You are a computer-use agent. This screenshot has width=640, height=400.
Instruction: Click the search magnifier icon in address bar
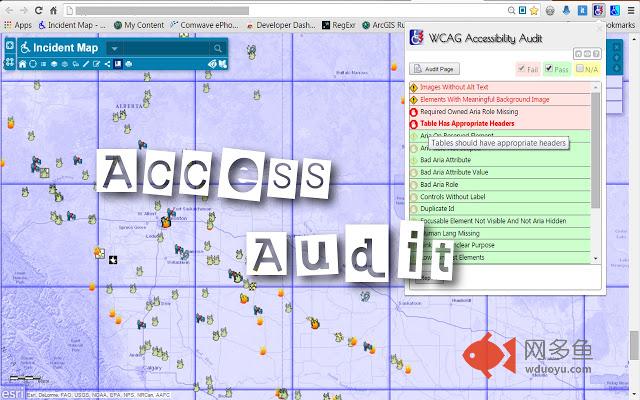[x=511, y=11]
